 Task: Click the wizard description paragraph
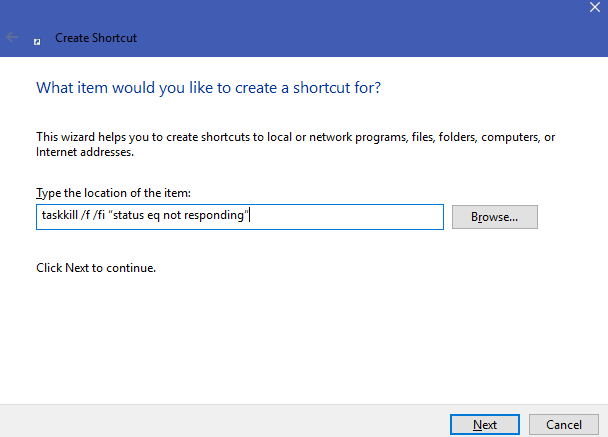tap(295, 137)
